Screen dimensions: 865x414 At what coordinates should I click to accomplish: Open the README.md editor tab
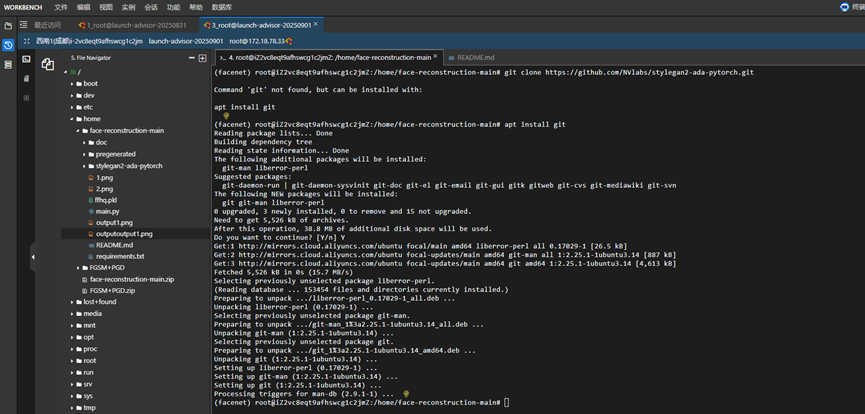click(x=471, y=57)
